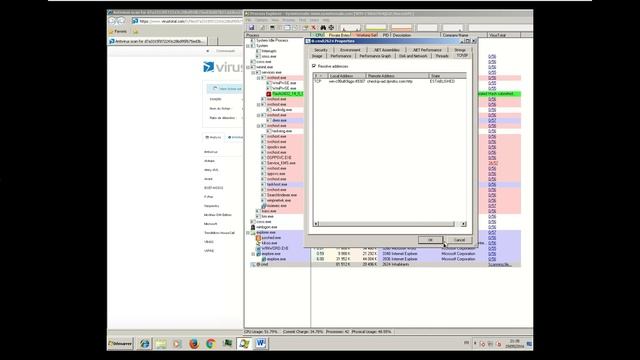Image resolution: width=640 pixels, height=360 pixels.
Task: Collapse the services.exe tree node
Action: click(x=253, y=72)
